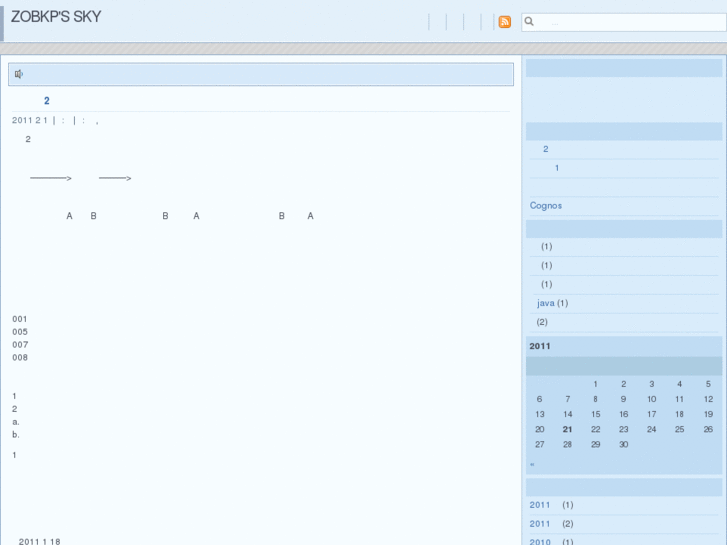Click the list item labeled a.

pyautogui.click(x=16, y=422)
